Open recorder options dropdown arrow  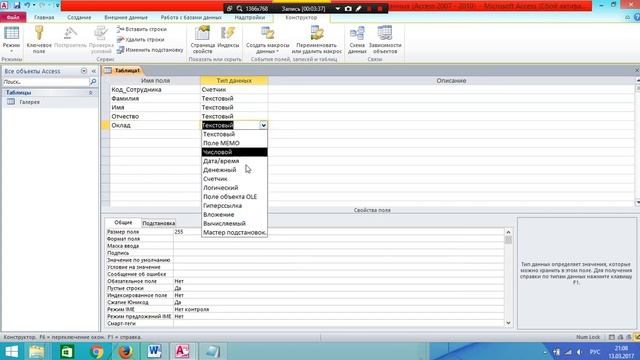[x=338, y=8]
